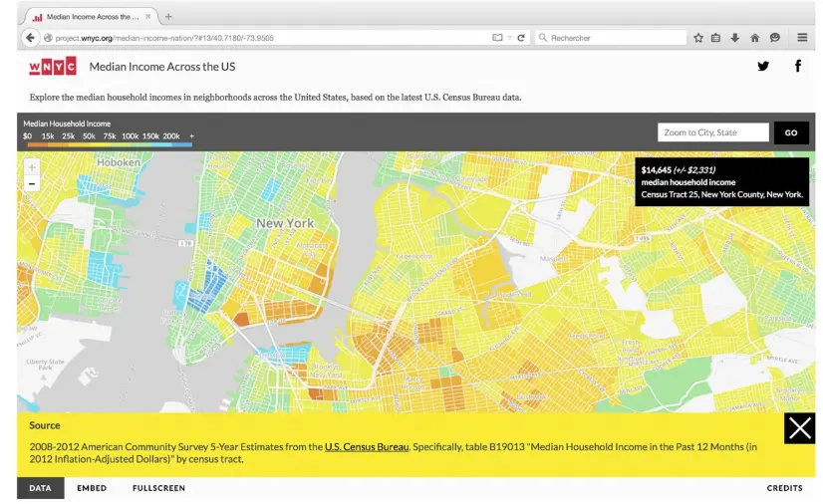823x504 pixels.
Task: Open the browser downloads arrow
Action: (735, 38)
